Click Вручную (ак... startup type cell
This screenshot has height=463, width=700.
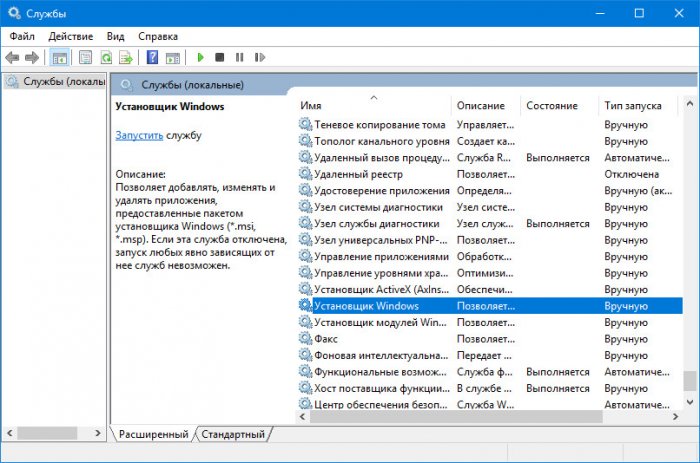(638, 190)
